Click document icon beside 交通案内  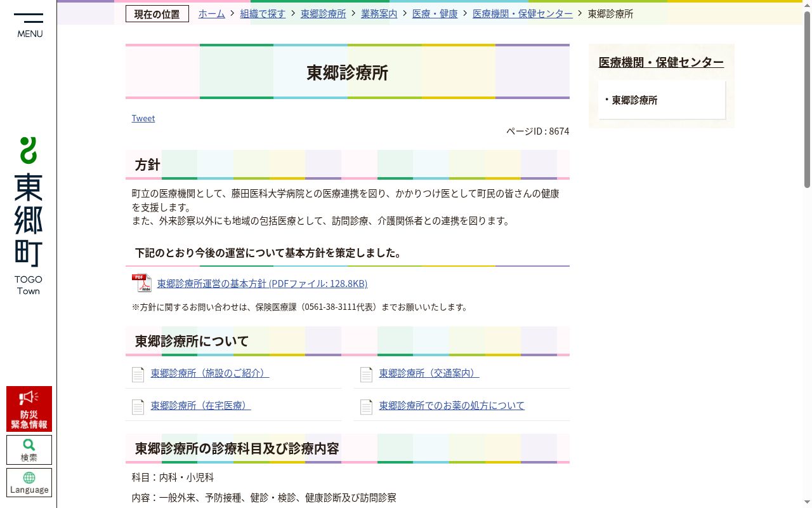click(366, 374)
